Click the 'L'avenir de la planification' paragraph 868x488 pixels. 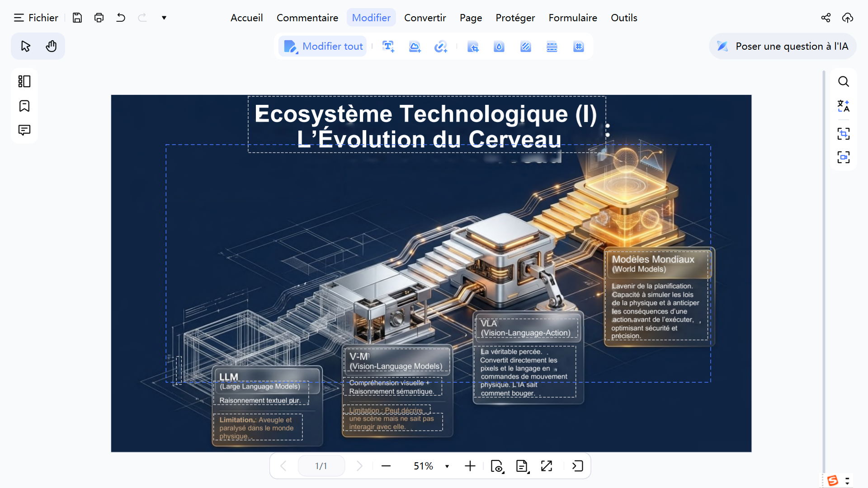pyautogui.click(x=656, y=311)
